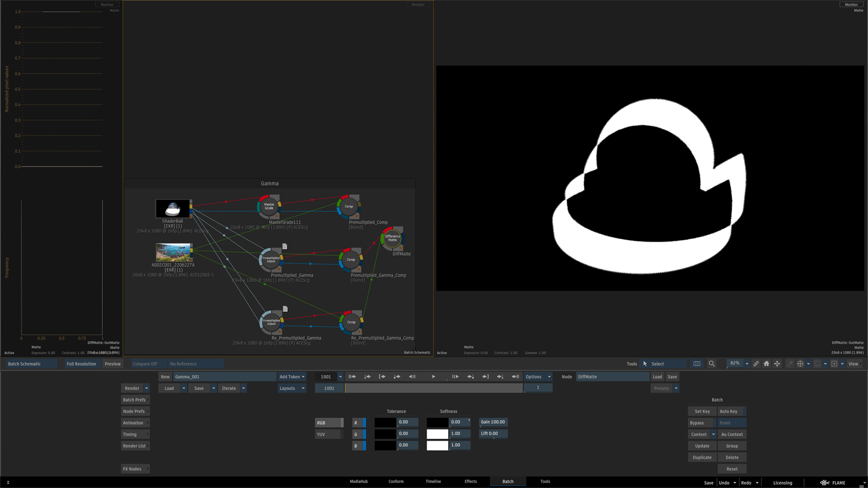The width and height of the screenshot is (868, 488).
Task: Delete the selected node
Action: pos(732,457)
